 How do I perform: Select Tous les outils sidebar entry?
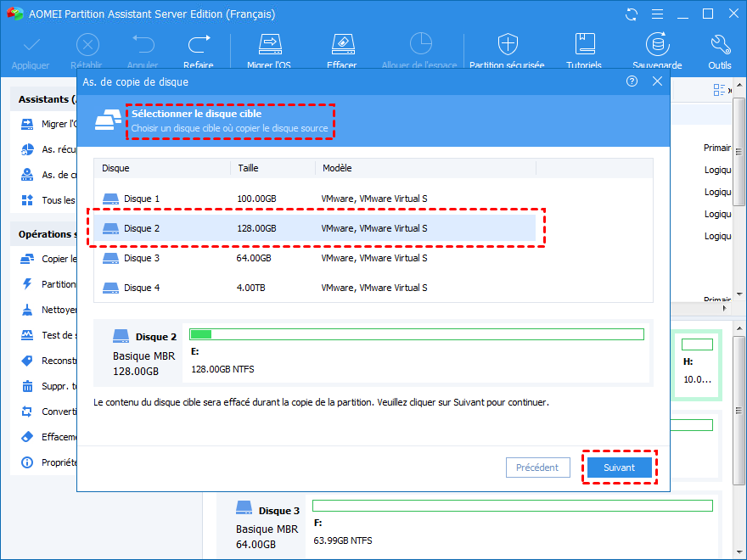(x=48, y=200)
